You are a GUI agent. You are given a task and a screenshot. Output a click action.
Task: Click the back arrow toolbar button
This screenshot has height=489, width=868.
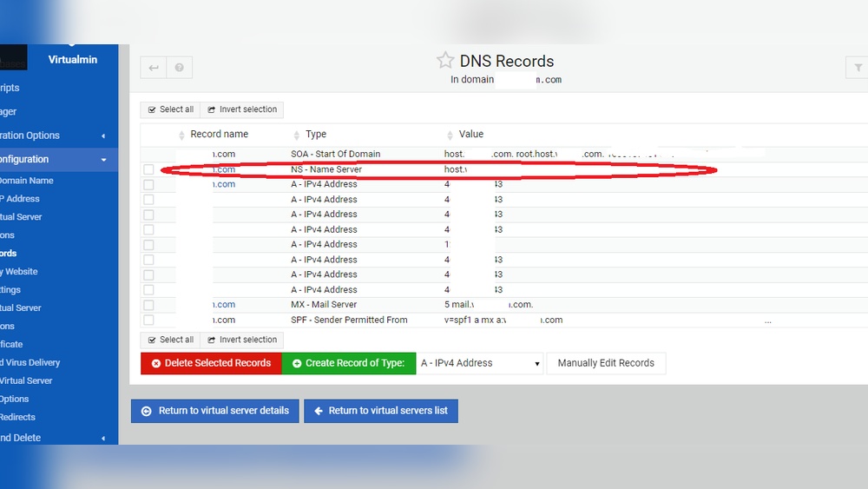[x=154, y=68]
